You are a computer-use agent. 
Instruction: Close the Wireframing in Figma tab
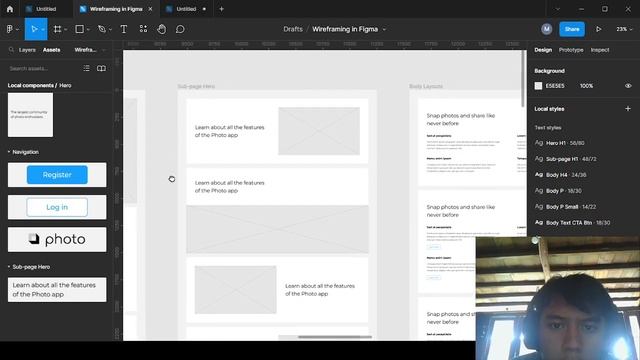[x=150, y=9]
